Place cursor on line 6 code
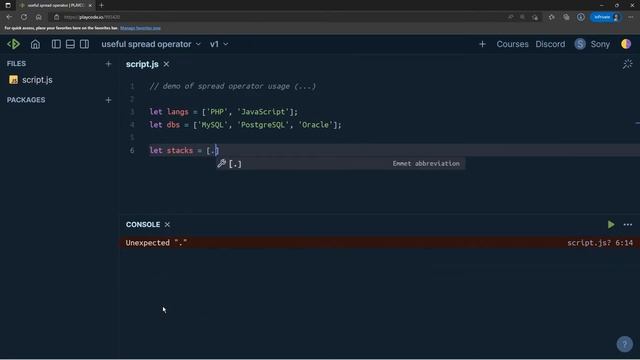The image size is (640, 360). click(184, 150)
